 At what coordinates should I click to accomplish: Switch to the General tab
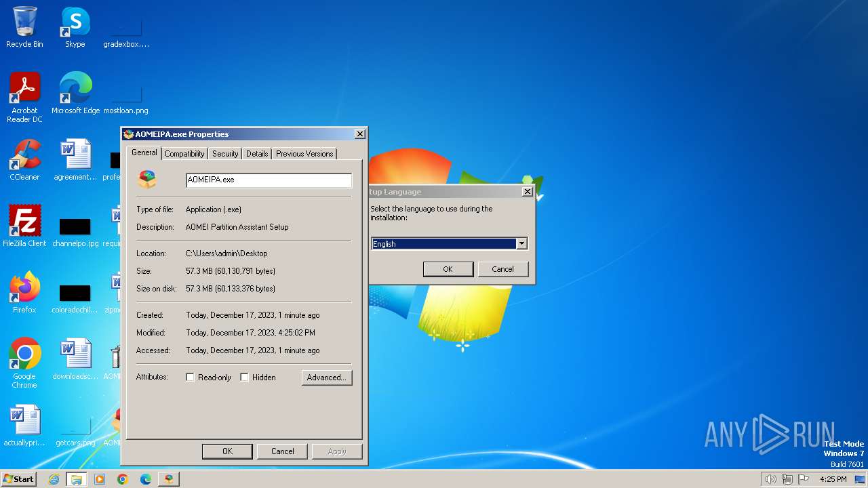144,152
